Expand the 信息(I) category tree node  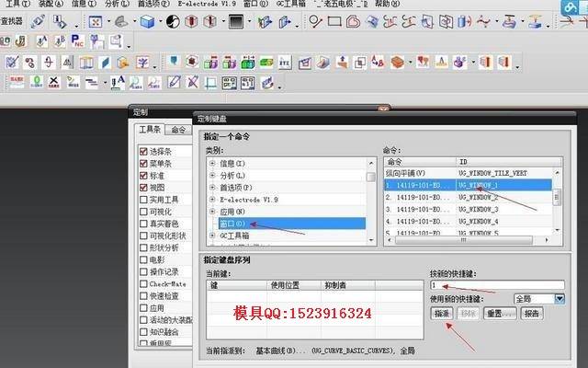212,164
